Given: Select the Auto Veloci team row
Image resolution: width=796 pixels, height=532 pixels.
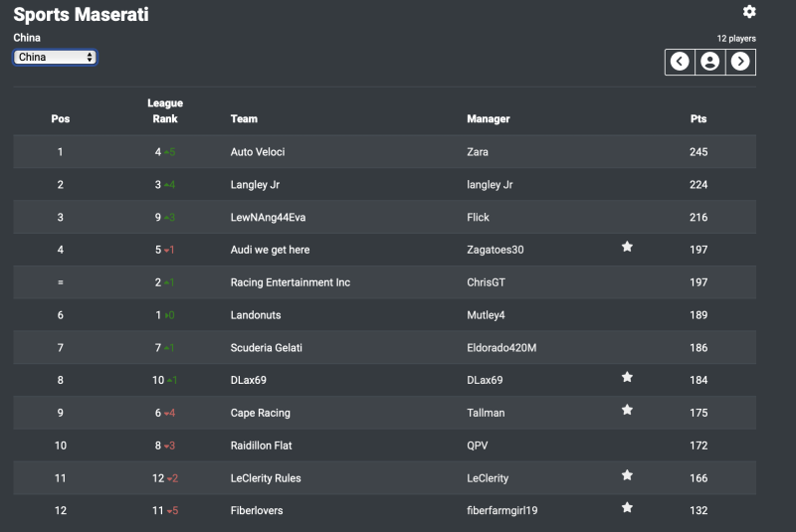Looking at the screenshot, I should [x=384, y=151].
